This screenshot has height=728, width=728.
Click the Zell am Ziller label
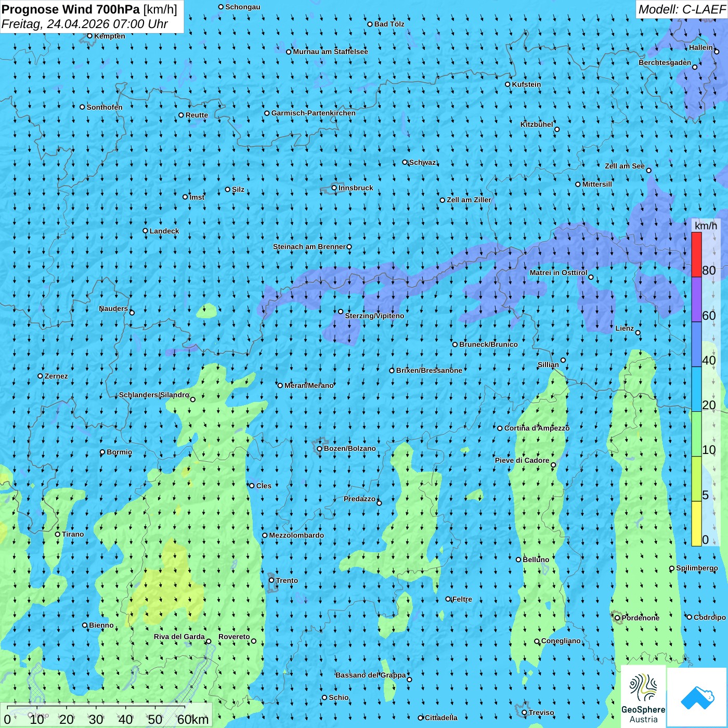(469, 200)
